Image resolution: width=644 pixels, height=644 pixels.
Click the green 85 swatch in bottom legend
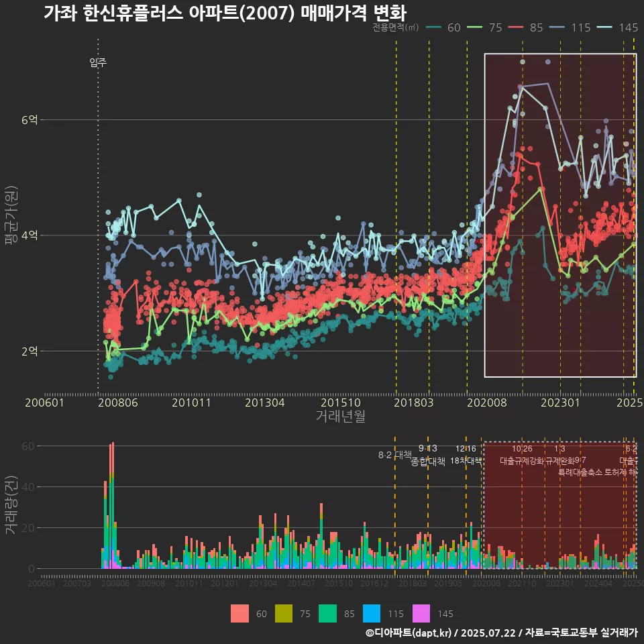pyautogui.click(x=327, y=614)
